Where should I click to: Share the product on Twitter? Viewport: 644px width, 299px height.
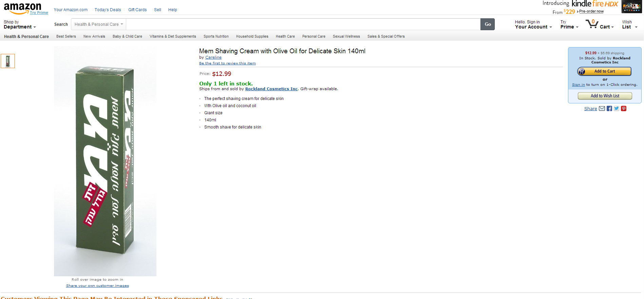point(616,108)
